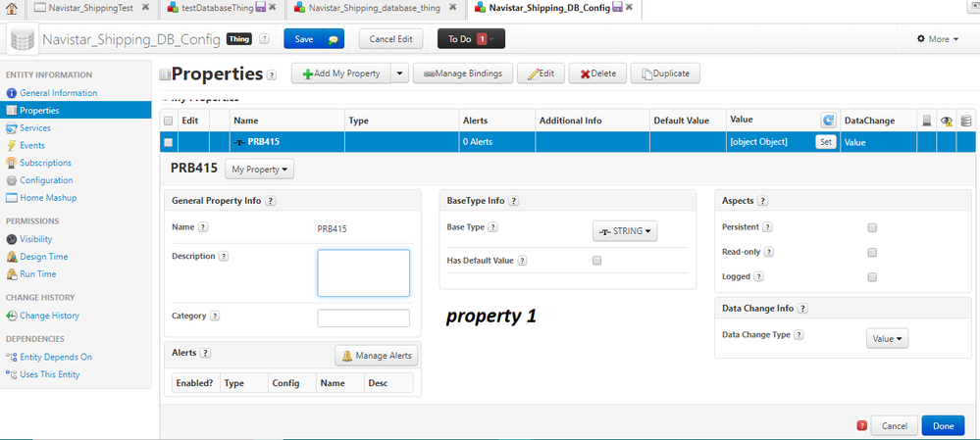
Task: Click help icon next to Alerts heading
Action: click(x=205, y=353)
